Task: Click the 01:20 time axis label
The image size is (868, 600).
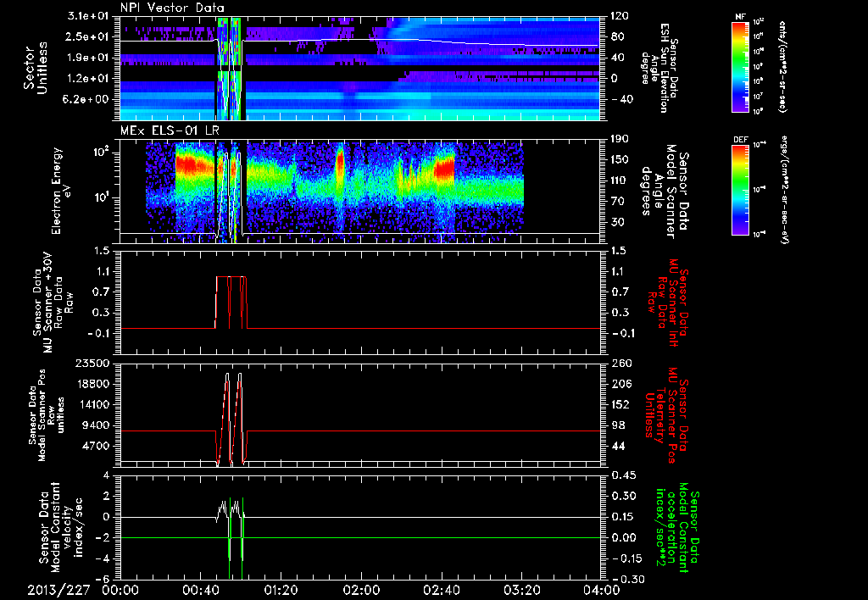Action: (x=281, y=588)
